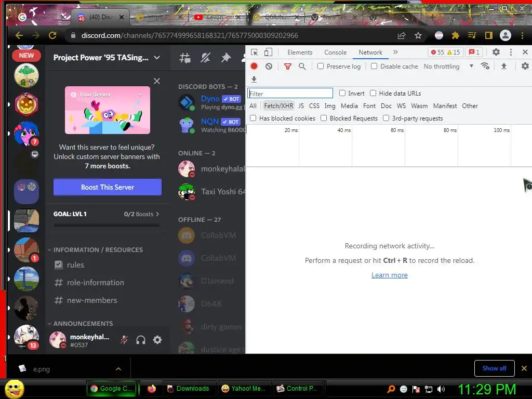Enable the Disable cache checkbox

coord(374,66)
